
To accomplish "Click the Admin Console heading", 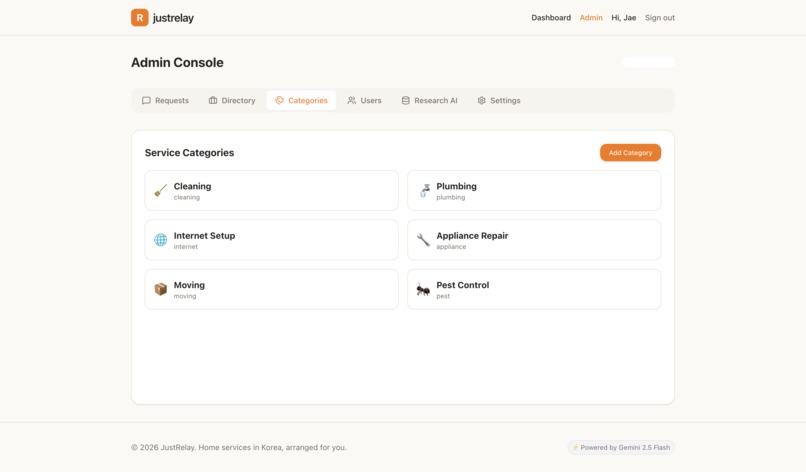I will tap(177, 62).
